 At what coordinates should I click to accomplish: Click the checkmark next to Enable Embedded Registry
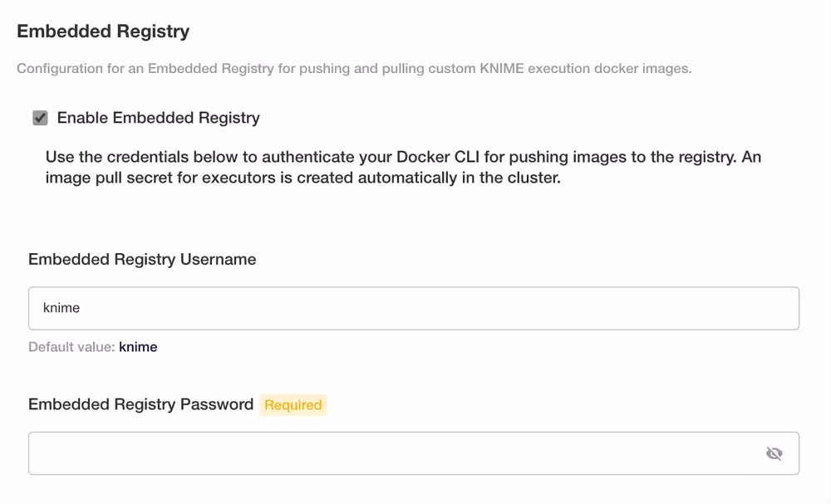point(40,118)
